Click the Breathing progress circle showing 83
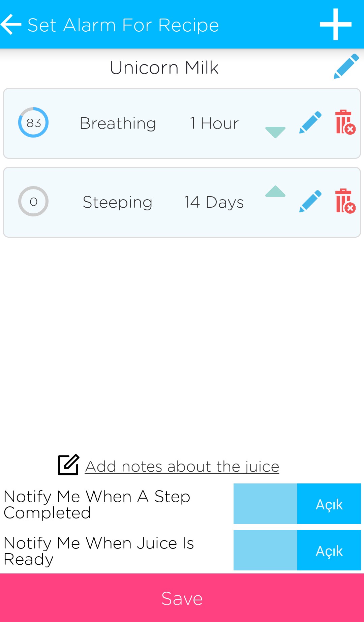 (x=33, y=122)
